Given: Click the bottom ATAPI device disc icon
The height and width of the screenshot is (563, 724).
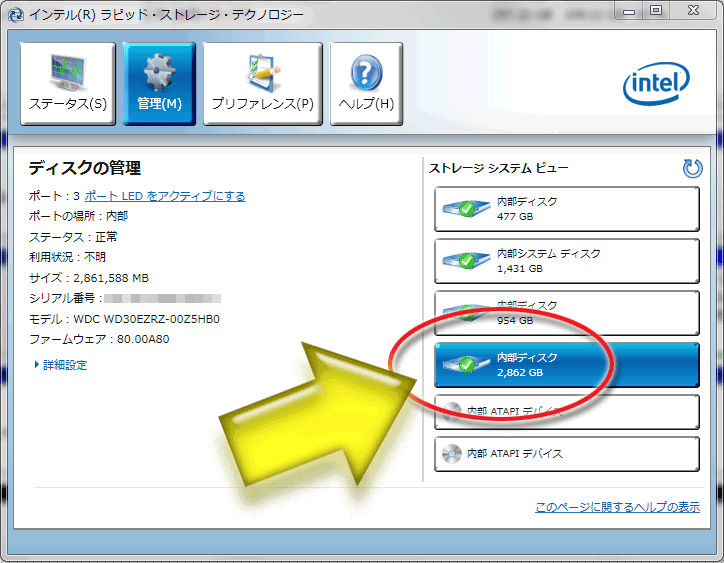Looking at the screenshot, I should [452, 454].
